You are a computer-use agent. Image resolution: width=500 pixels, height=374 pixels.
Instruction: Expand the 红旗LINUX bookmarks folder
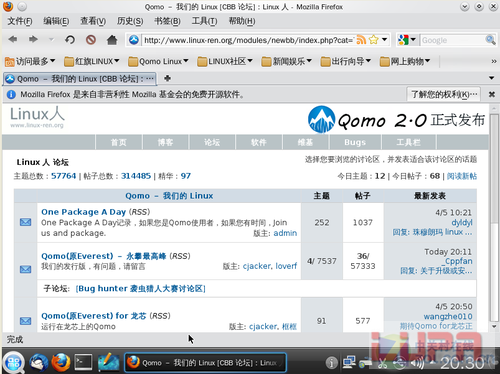point(92,61)
